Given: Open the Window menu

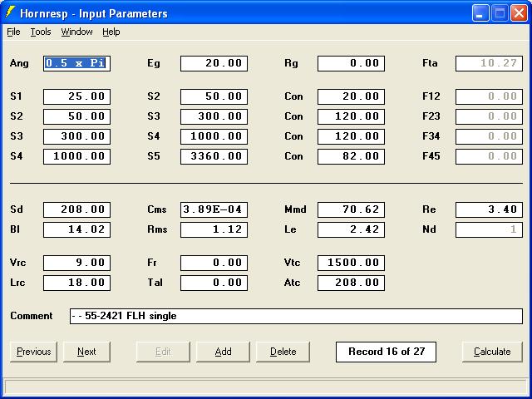Looking at the screenshot, I should click(76, 32).
